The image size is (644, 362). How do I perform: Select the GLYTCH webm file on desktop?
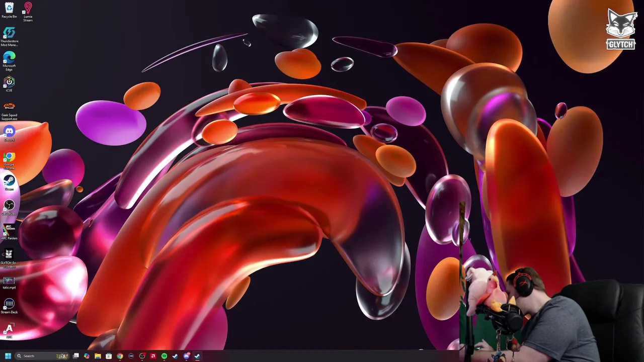(x=9, y=259)
